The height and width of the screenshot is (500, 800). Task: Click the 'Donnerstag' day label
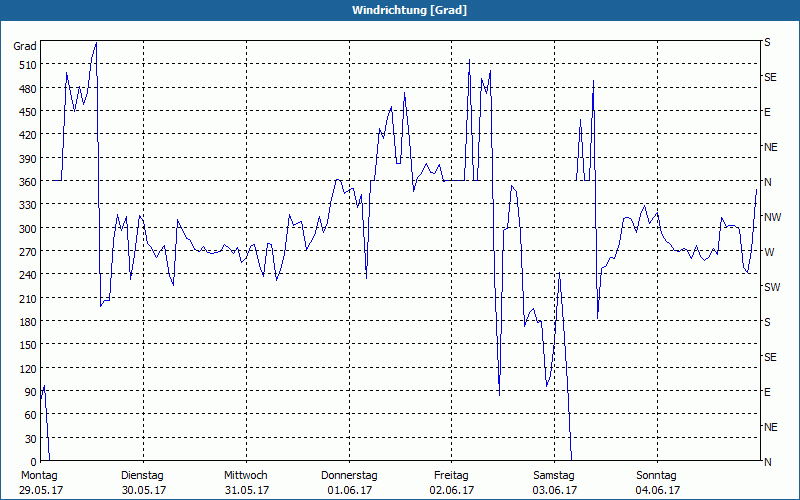pos(349,476)
